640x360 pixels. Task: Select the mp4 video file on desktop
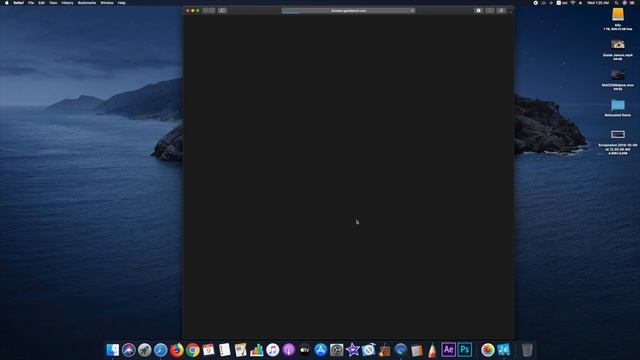point(618,44)
